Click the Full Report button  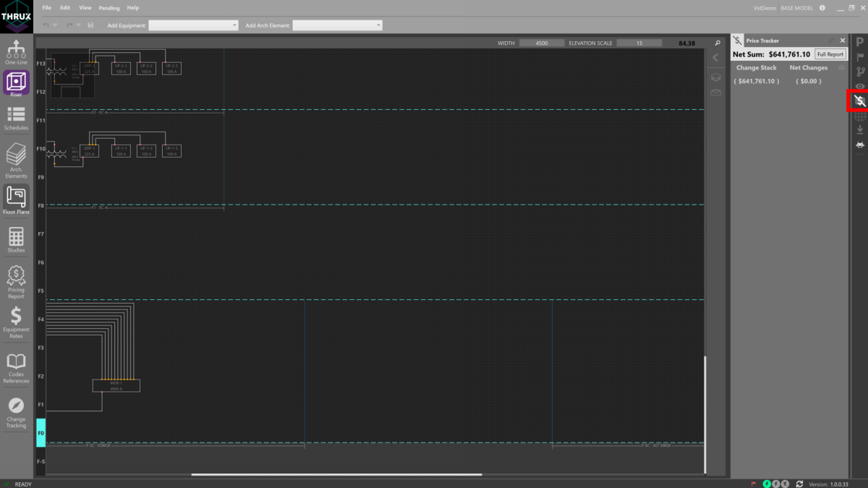(829, 53)
